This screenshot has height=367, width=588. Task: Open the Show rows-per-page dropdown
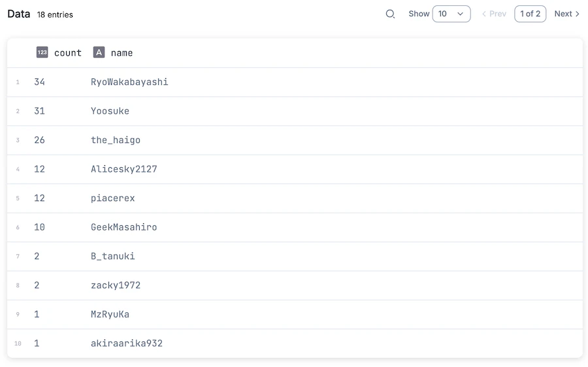pos(451,14)
